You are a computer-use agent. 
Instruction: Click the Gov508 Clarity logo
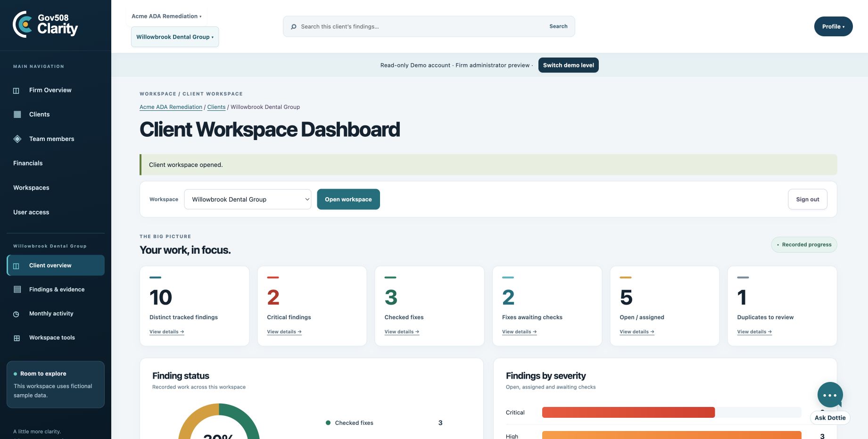pos(45,25)
